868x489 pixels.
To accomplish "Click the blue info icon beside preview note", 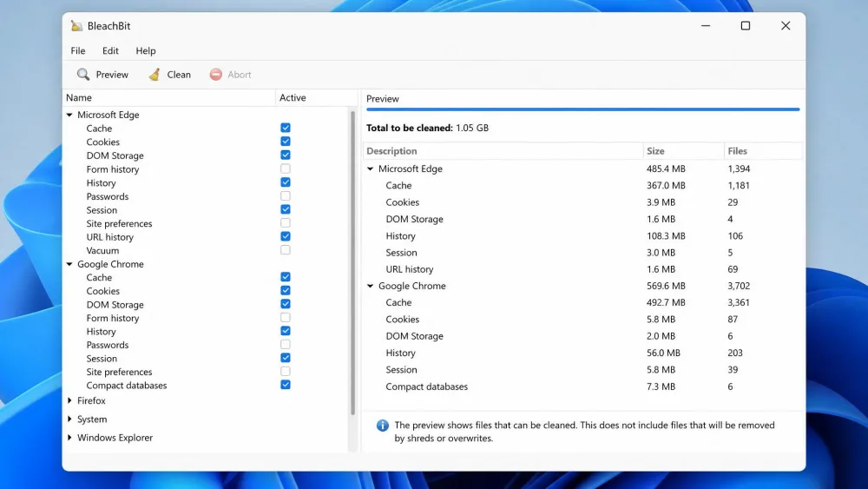I will pos(383,426).
